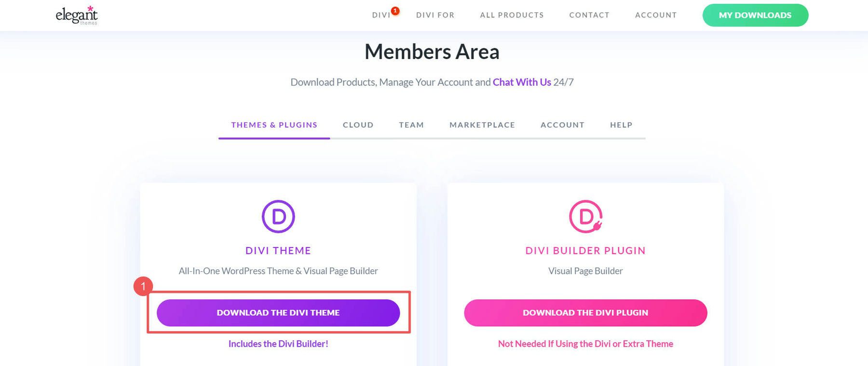
Task: Switch to the CLOUD tab
Action: (358, 125)
